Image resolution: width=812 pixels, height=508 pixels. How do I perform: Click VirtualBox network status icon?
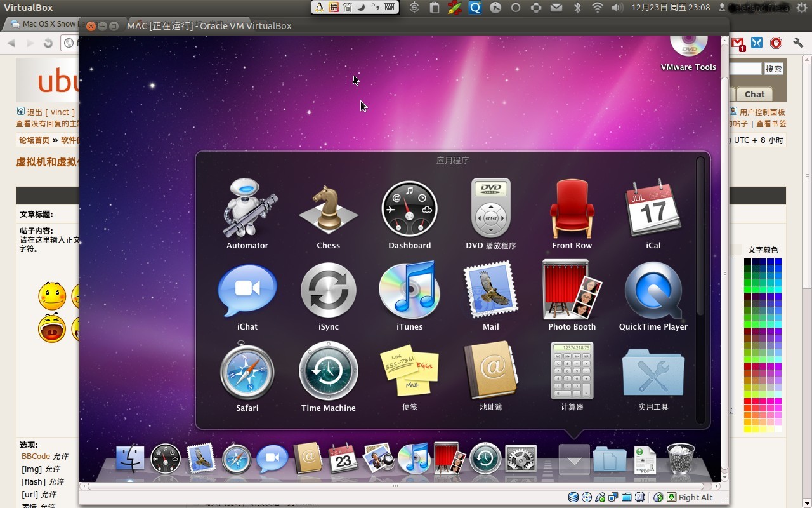click(x=613, y=497)
